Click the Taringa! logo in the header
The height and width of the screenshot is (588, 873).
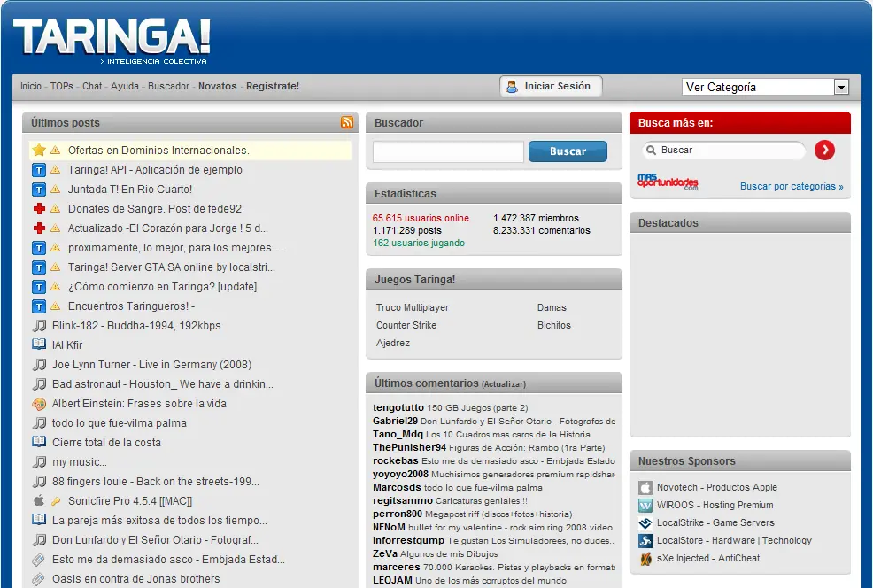pyautogui.click(x=112, y=40)
